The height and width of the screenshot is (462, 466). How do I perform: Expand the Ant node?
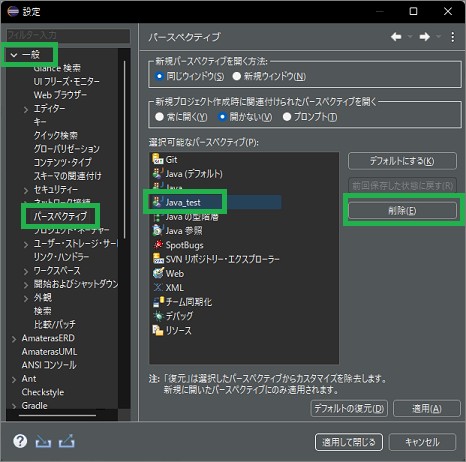click(x=14, y=380)
